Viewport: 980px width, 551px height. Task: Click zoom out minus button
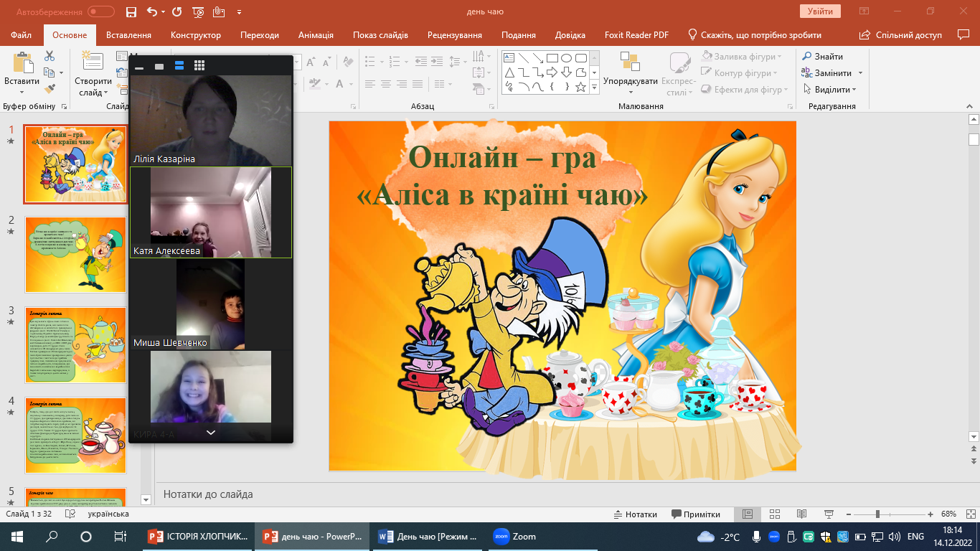pos(850,514)
